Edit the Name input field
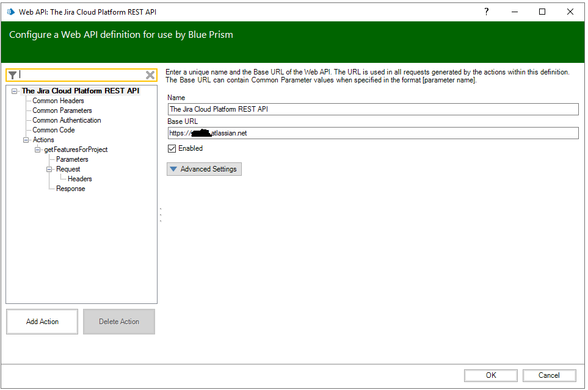Screen dimensions: 588x390 pyautogui.click(x=372, y=109)
